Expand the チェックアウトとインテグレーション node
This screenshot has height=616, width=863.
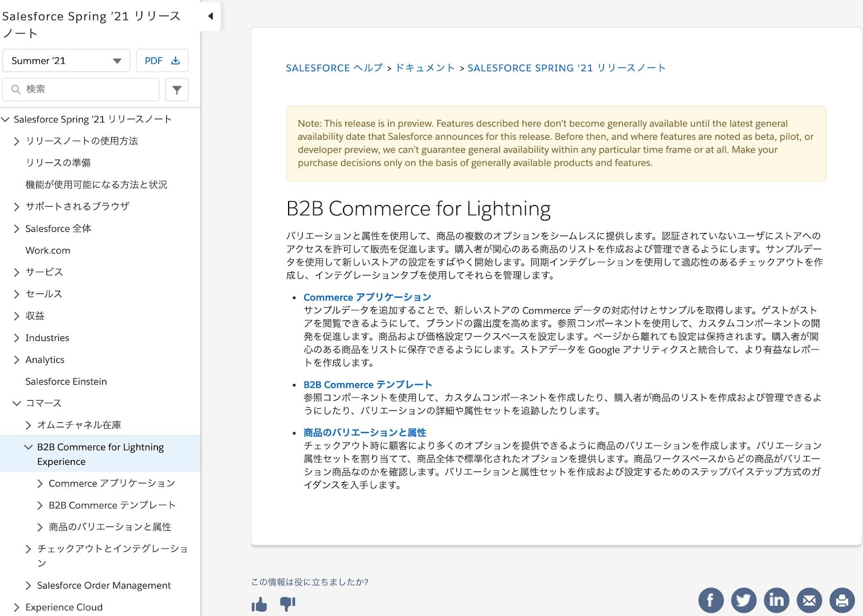point(28,549)
